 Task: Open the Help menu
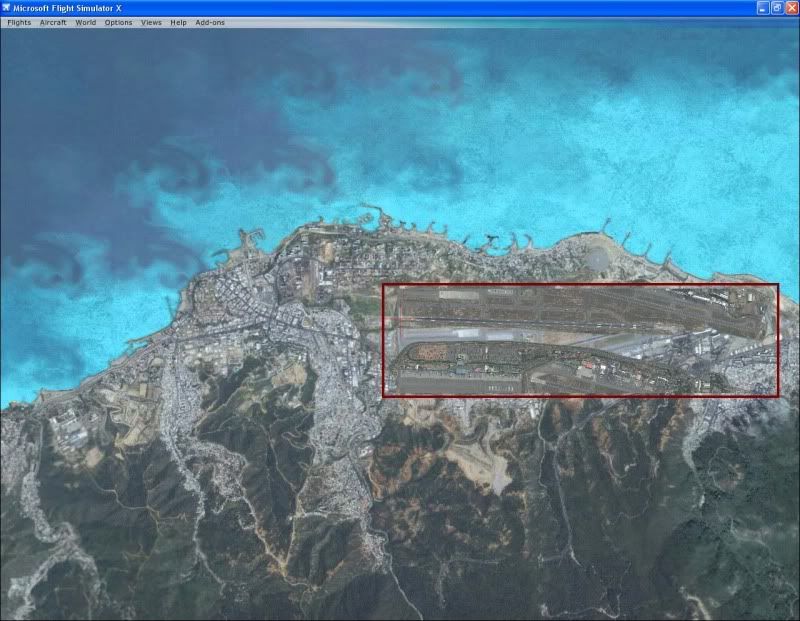coord(178,22)
